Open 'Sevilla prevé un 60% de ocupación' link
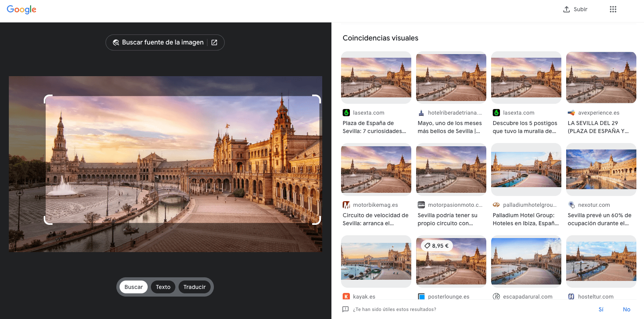Screen dimensions: 644x319 click(x=599, y=219)
